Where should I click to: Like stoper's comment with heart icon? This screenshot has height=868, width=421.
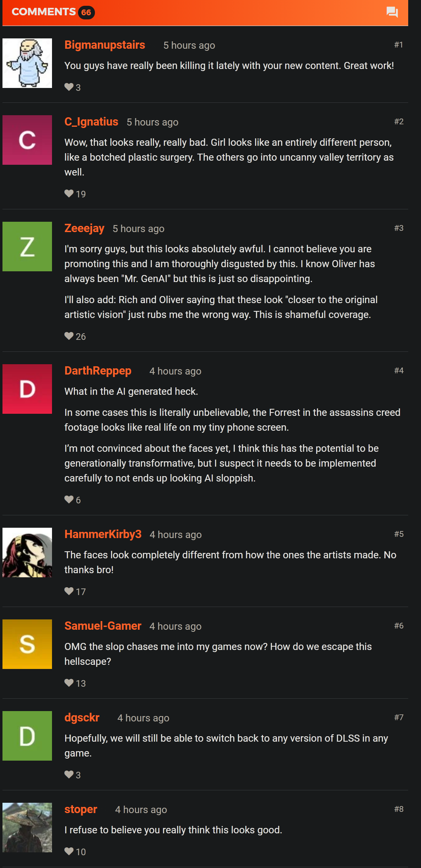point(69,851)
